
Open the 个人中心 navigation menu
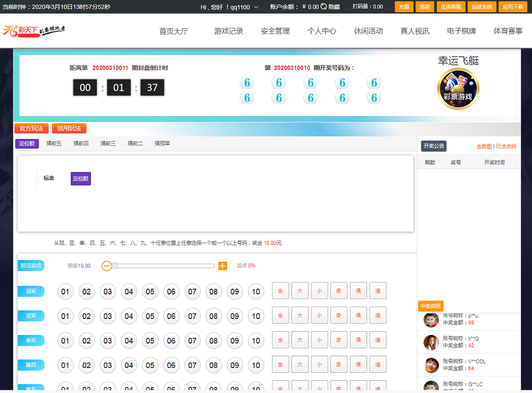point(321,31)
